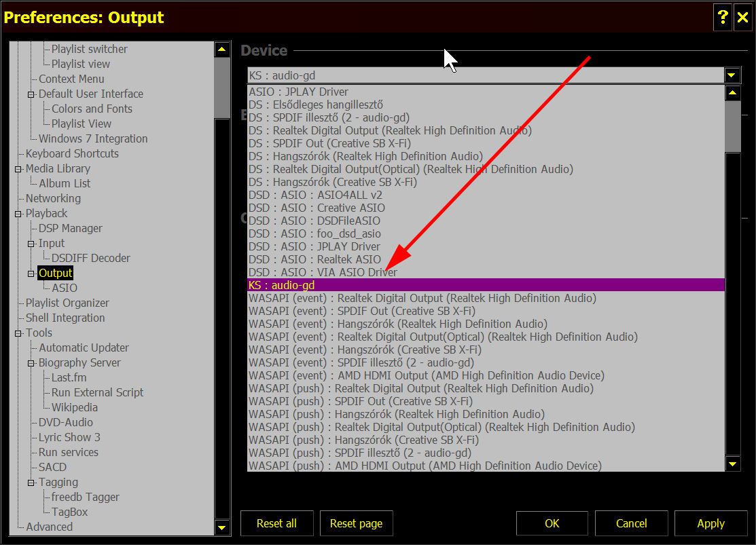Open DSP Manager page
The image size is (756, 545).
(71, 229)
